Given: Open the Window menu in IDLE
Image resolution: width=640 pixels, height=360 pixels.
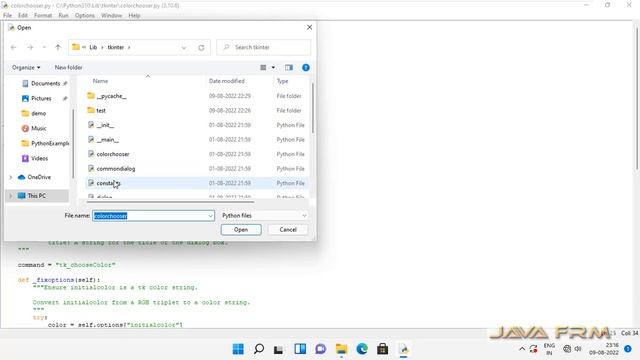Looking at the screenshot, I should point(111,16).
